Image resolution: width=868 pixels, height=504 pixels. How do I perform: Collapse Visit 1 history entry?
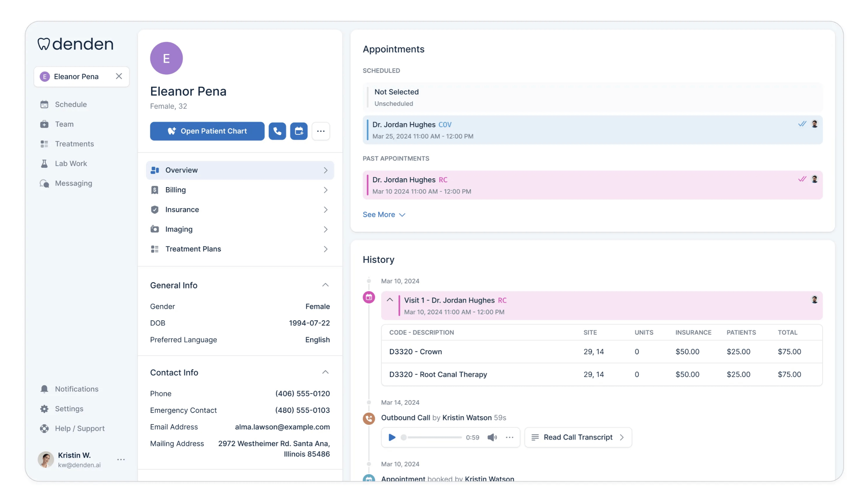389,300
